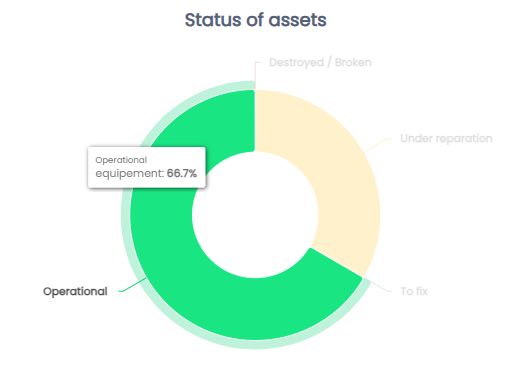
Task: Select the cream Under reparation slice
Action: [347, 187]
